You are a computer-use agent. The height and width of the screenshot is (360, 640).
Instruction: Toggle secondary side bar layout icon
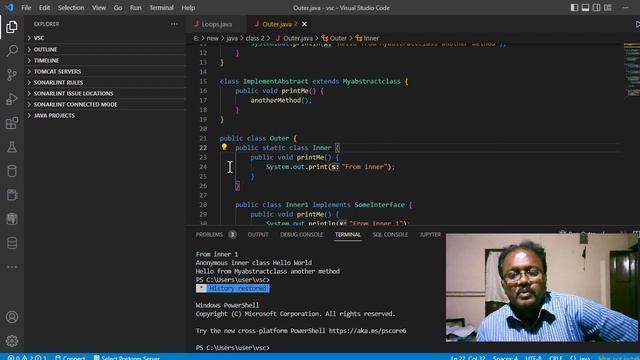(596, 8)
